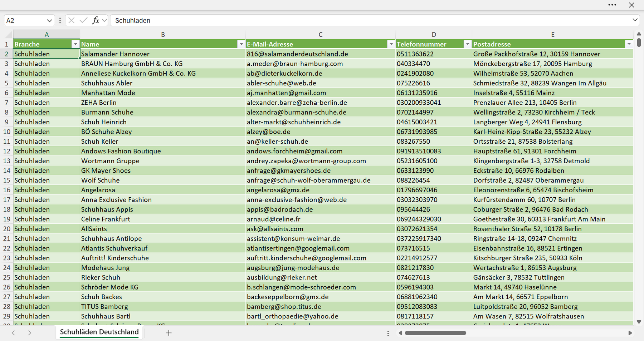Select Dorfstraße 2, 82487 Oberammergau cell
This screenshot has width=644, height=341.
tap(553, 180)
